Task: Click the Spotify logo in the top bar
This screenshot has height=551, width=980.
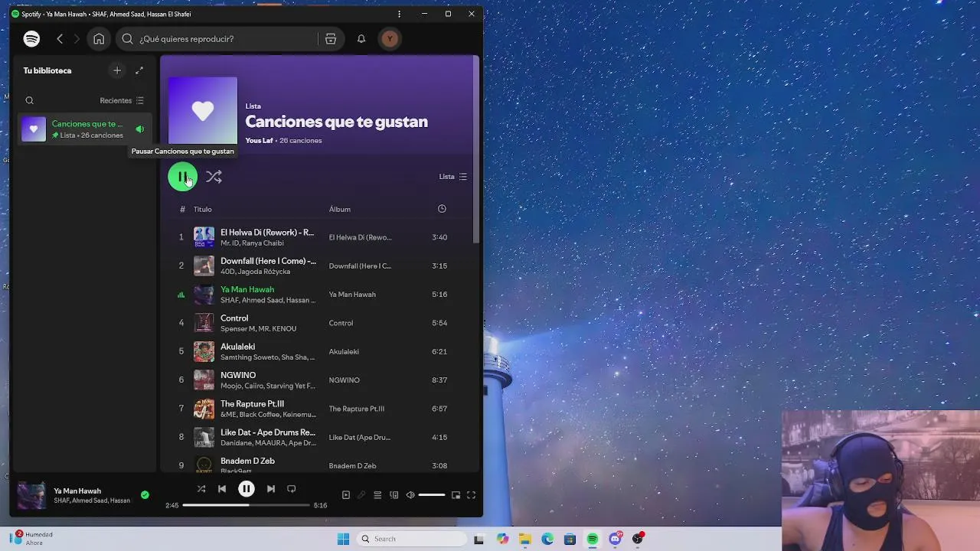Action: tap(31, 38)
